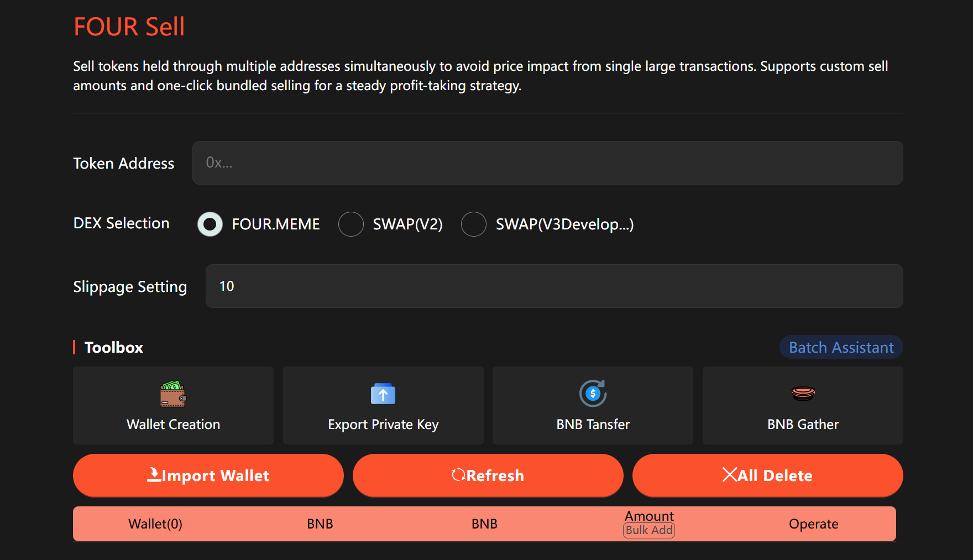Open the Batch Assistant
This screenshot has height=560, width=973.
pos(841,347)
